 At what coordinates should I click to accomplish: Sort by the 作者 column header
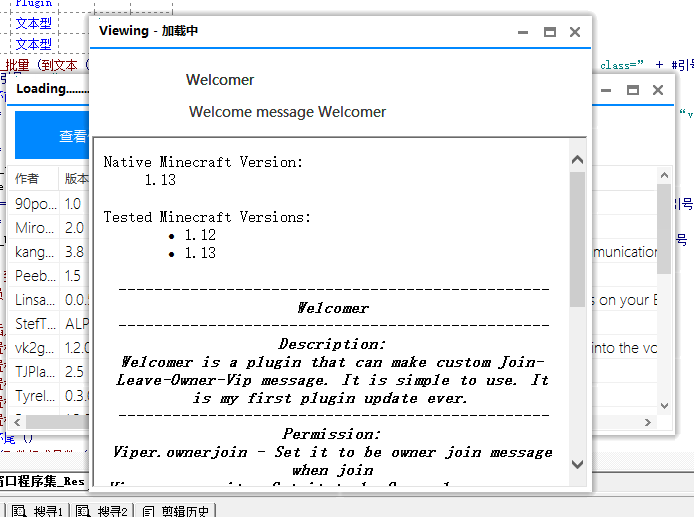point(27,179)
